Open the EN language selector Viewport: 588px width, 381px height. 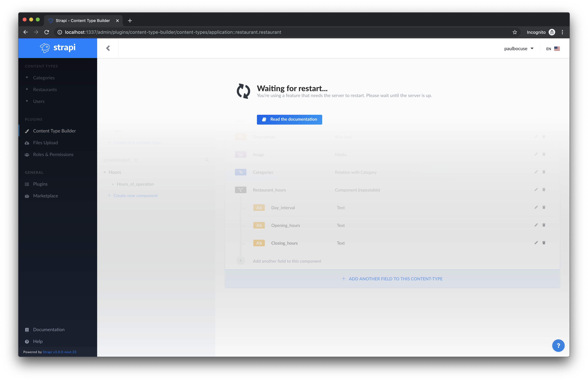coord(553,49)
